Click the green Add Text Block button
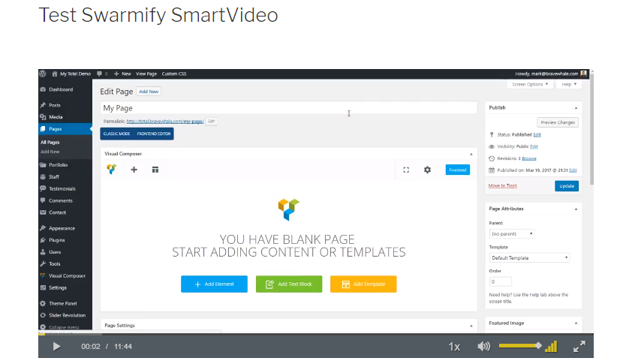The height and width of the screenshot is (364, 629). 289,284
